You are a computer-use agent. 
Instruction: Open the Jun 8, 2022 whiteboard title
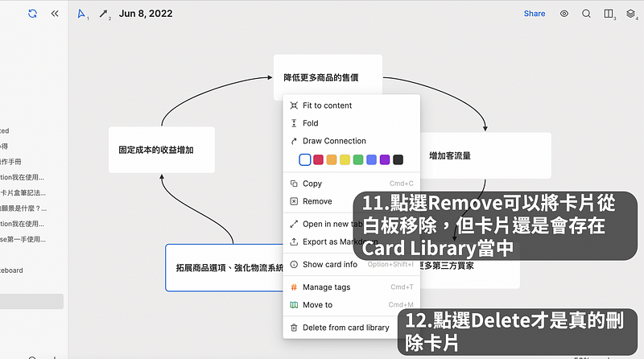click(x=146, y=14)
